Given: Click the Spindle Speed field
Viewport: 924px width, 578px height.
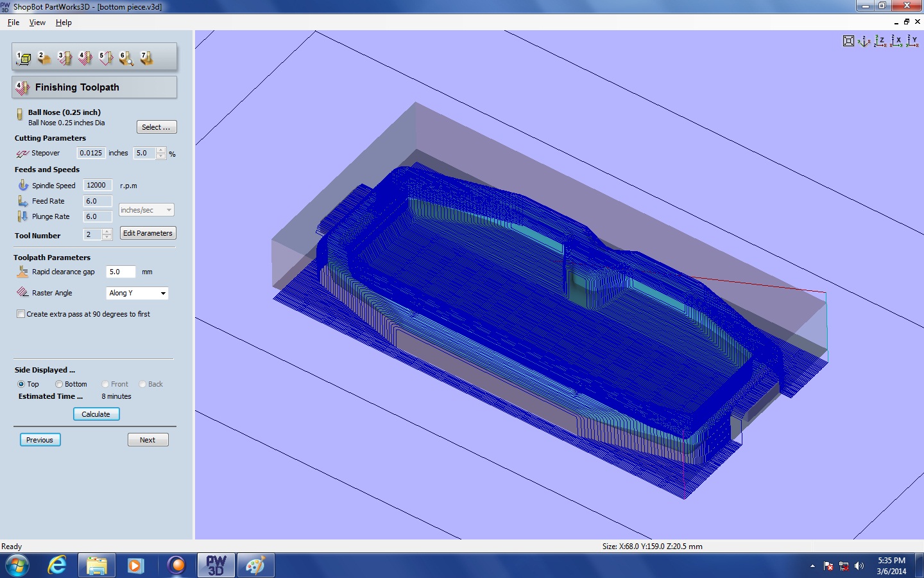Looking at the screenshot, I should [x=98, y=185].
